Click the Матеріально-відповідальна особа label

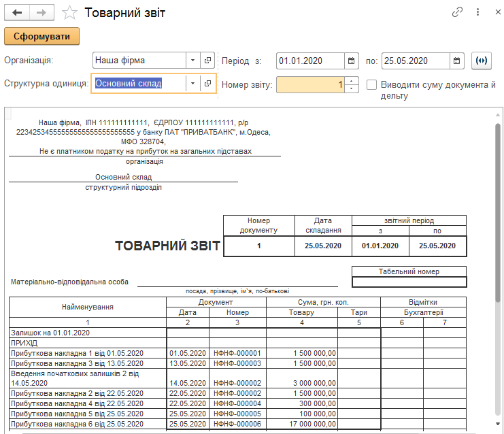pos(70,282)
